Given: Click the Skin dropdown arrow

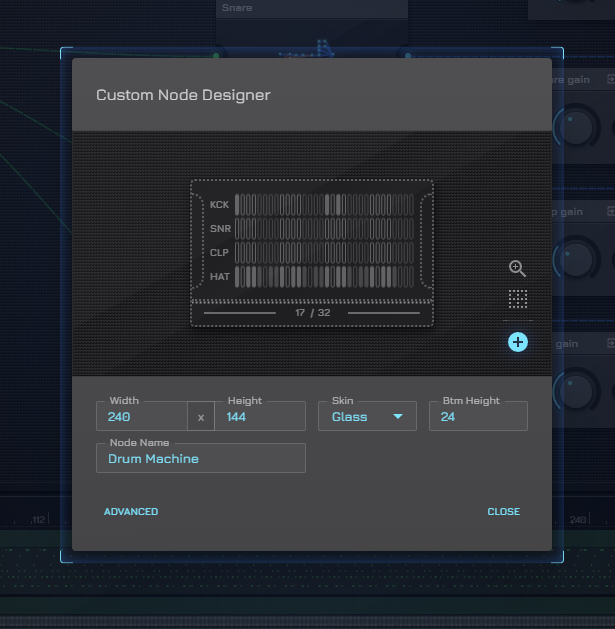Looking at the screenshot, I should pos(399,417).
